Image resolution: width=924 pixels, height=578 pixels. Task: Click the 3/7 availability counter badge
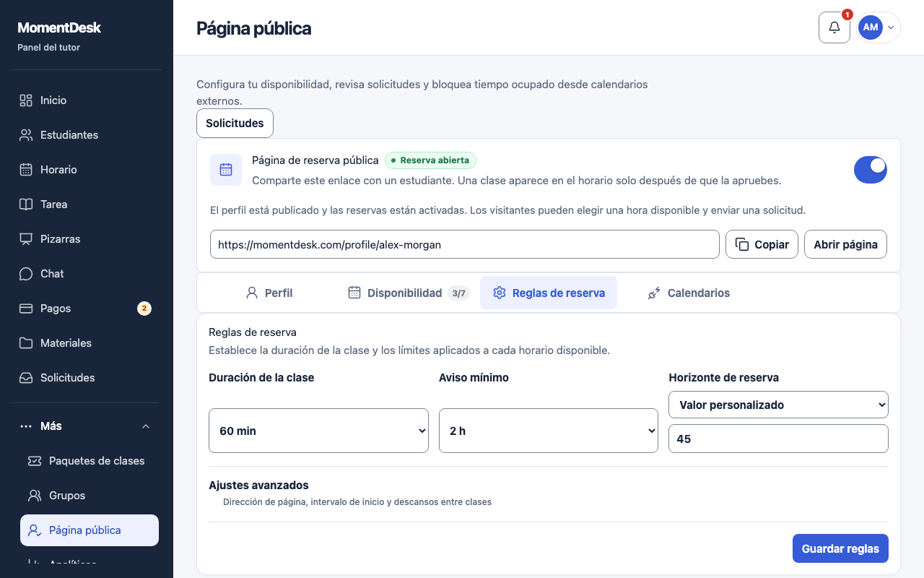pyautogui.click(x=458, y=293)
